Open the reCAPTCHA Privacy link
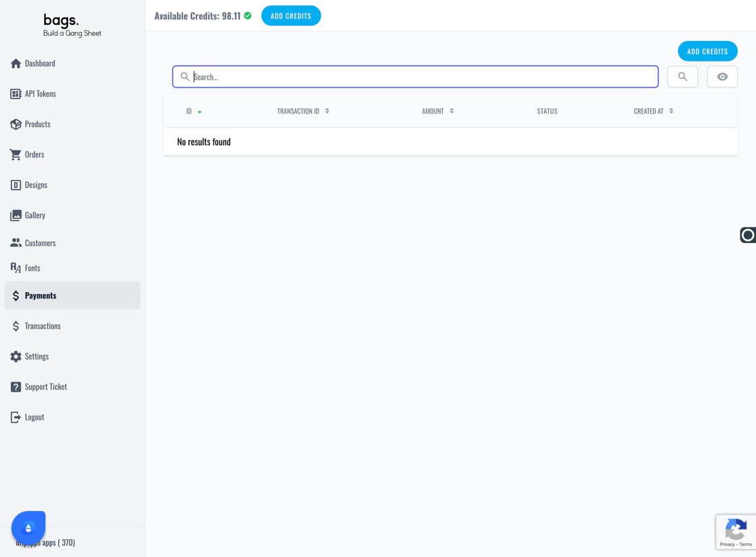The height and width of the screenshot is (557, 756). [727, 544]
